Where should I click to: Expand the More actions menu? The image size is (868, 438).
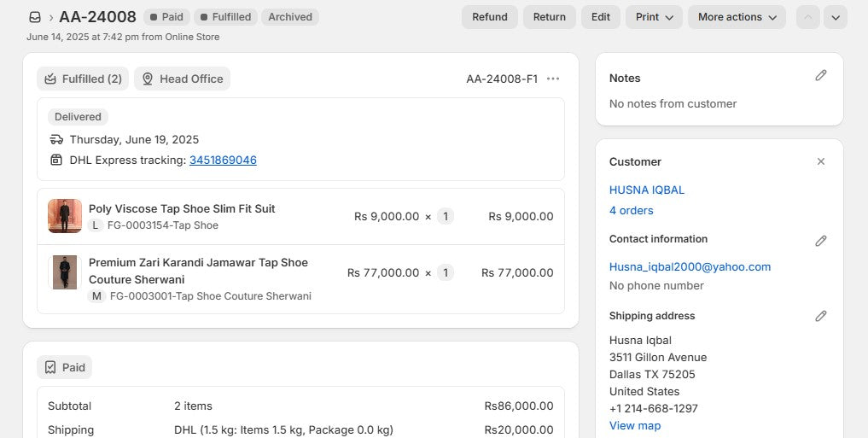coord(737,17)
